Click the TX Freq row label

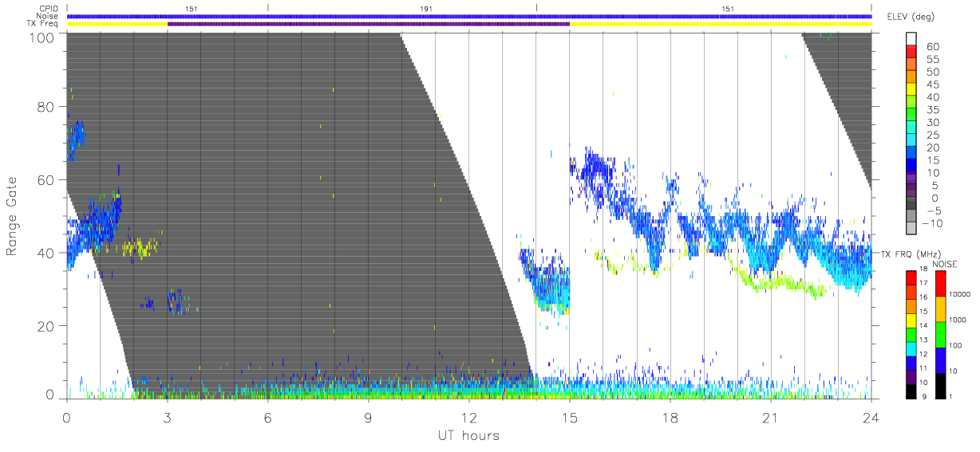43,23
